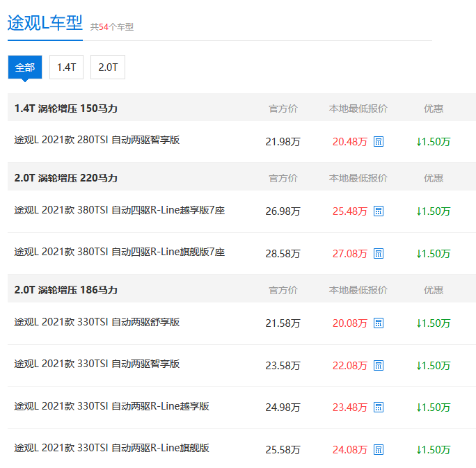Click calculator icon beside 20.48万 price
Image resolution: width=476 pixels, height=468 pixels.
click(x=379, y=142)
